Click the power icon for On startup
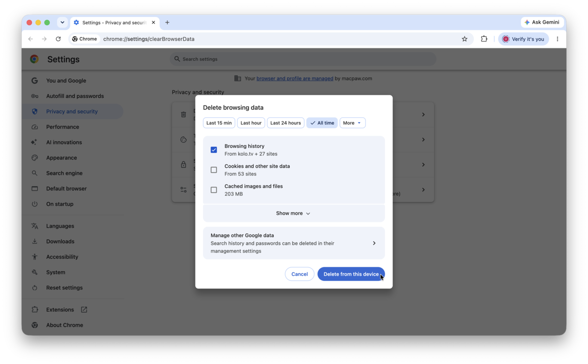The image size is (588, 364). (35, 204)
